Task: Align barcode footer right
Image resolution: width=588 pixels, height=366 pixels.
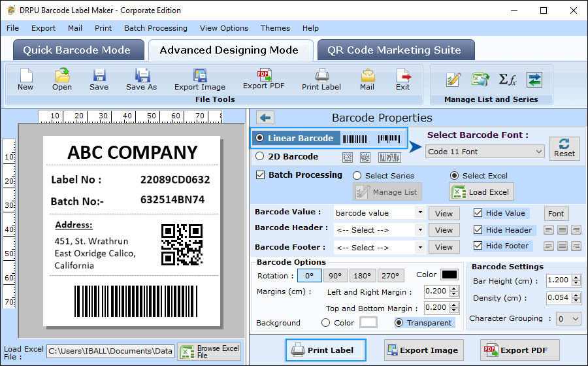Action: [x=576, y=246]
